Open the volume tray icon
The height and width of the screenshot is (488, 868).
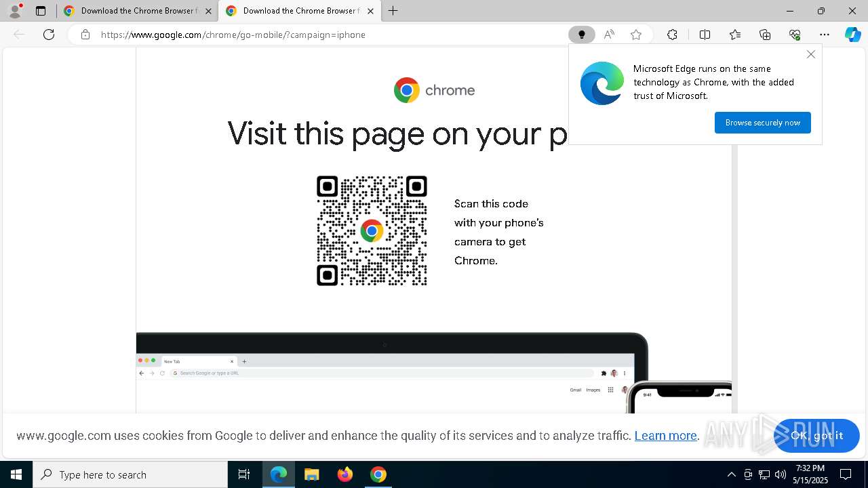(780, 474)
